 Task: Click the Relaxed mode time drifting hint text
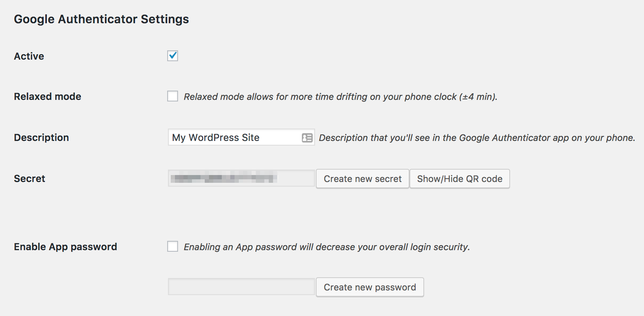click(x=340, y=97)
